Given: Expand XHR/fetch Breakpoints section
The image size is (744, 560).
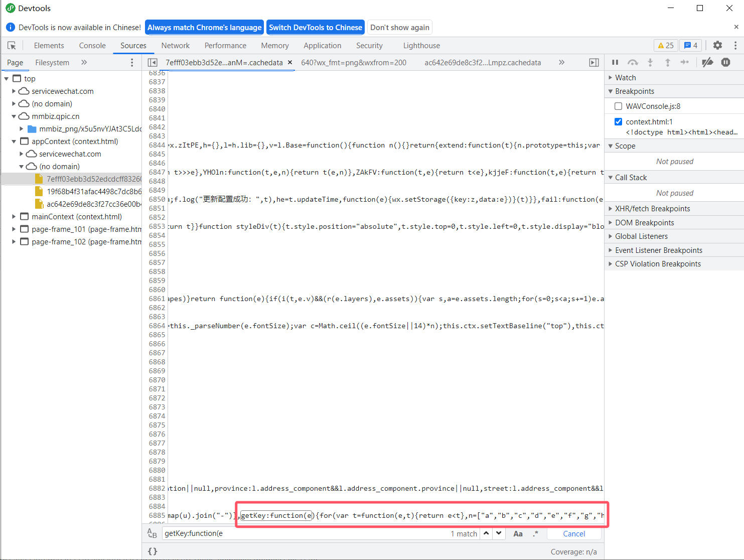Looking at the screenshot, I should (652, 209).
